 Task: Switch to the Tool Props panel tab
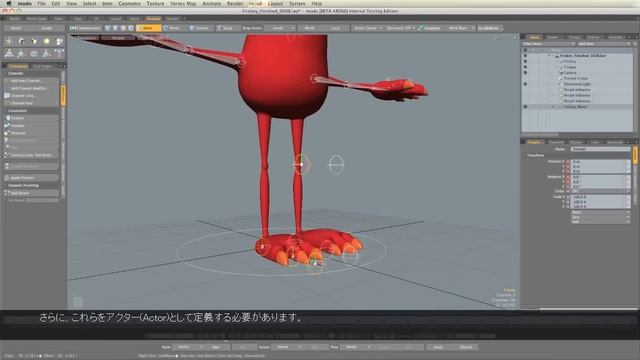tap(42, 66)
